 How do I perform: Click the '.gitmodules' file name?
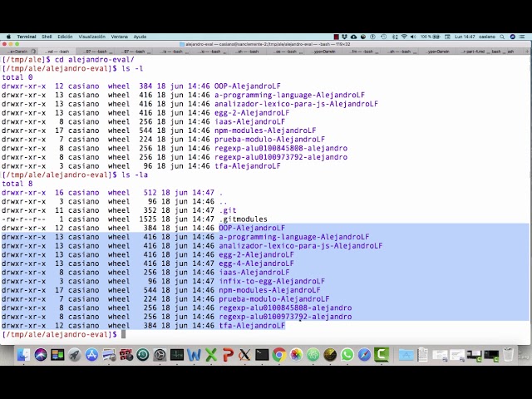(243, 219)
